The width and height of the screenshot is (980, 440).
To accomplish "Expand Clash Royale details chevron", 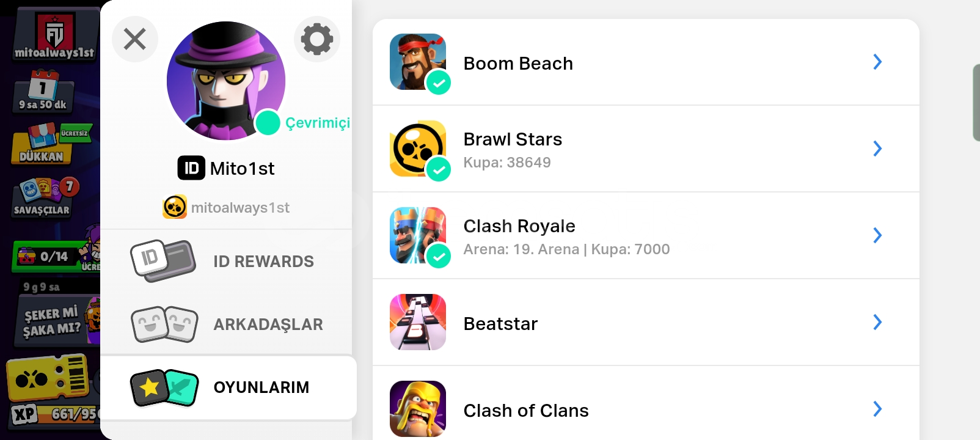I will [x=877, y=235].
